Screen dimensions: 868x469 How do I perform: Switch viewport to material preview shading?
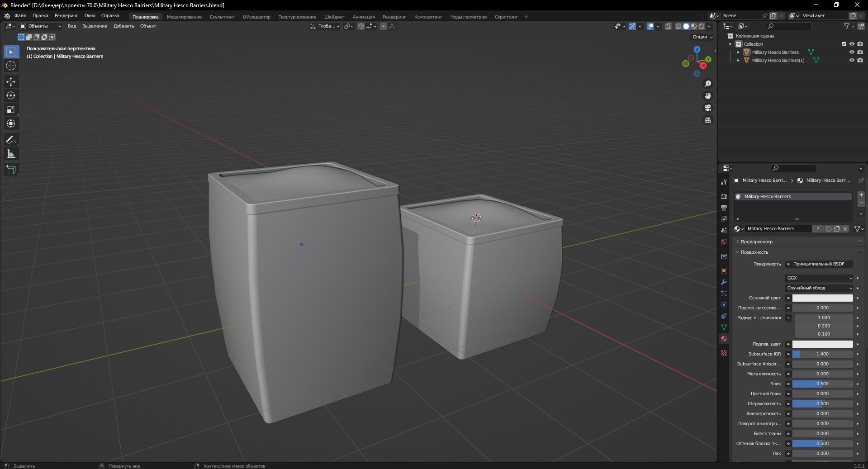(694, 26)
